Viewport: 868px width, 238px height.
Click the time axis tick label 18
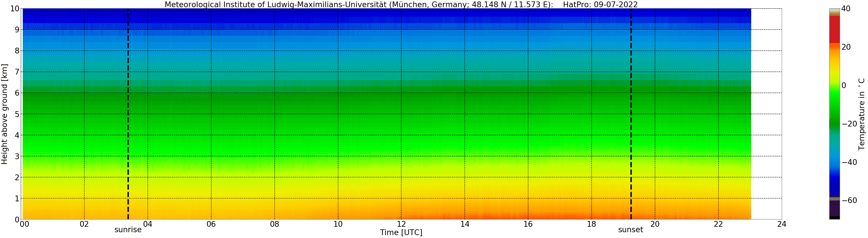591,224
